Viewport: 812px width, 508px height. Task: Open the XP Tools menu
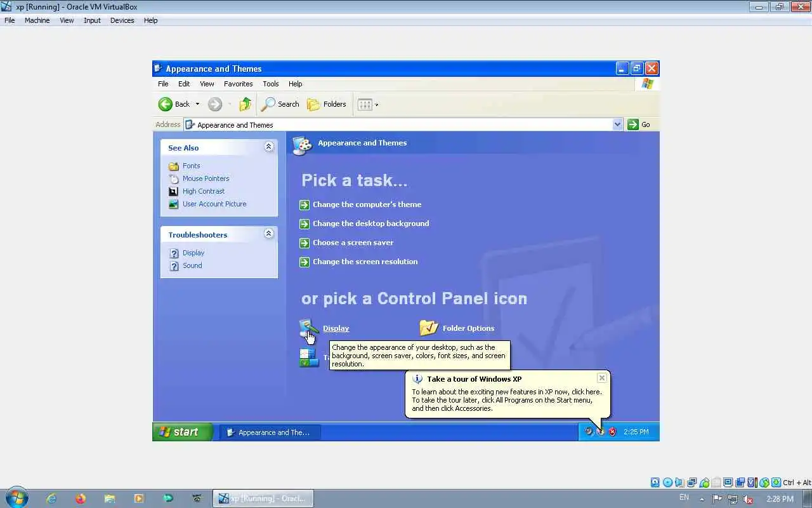pos(271,84)
